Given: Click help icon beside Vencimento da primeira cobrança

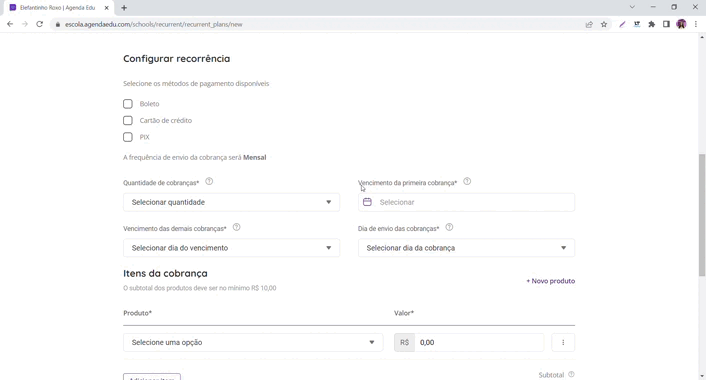Looking at the screenshot, I should 467,181.
